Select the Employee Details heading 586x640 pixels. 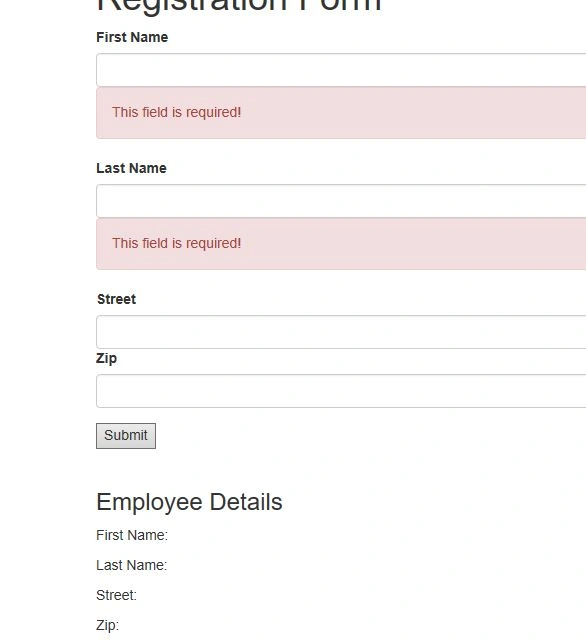(x=189, y=502)
